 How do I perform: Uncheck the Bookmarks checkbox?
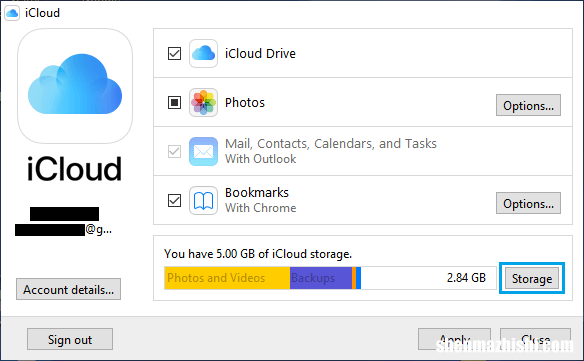click(174, 200)
